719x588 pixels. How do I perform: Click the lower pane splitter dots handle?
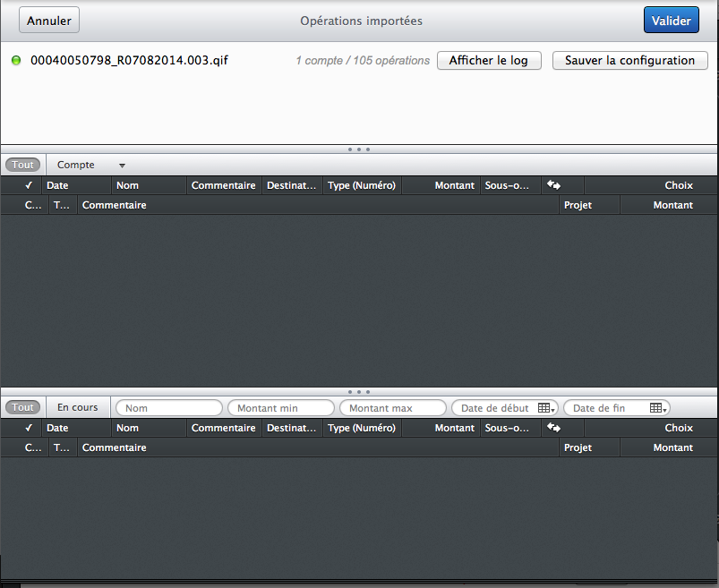(x=359, y=392)
